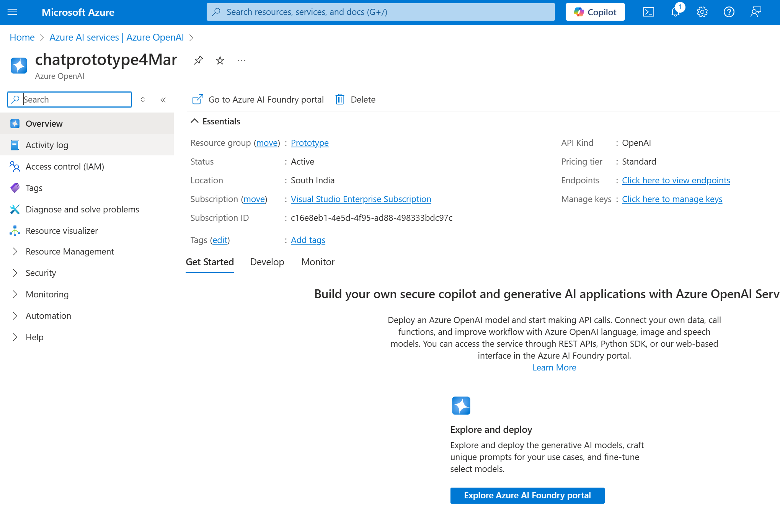This screenshot has width=780, height=532.
Task: Pin chatprototype4Mar to dashboard
Action: [x=198, y=60]
